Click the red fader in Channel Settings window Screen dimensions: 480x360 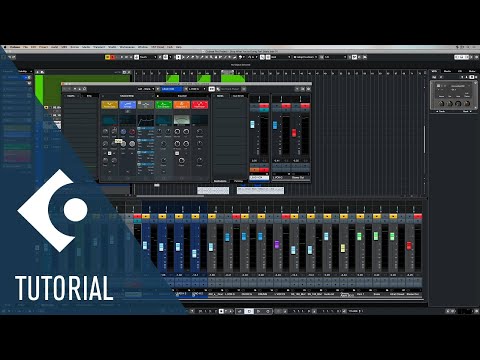coord(294,133)
